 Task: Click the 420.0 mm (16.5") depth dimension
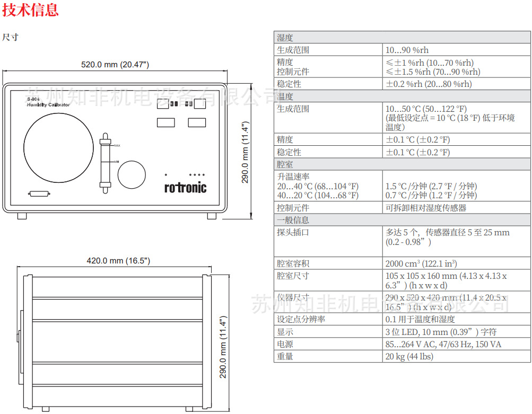coord(118,260)
